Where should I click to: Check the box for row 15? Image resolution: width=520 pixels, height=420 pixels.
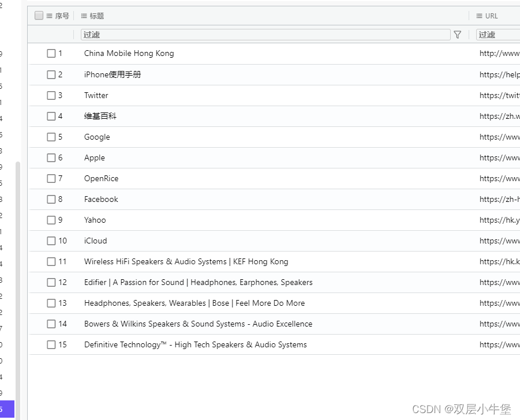tap(51, 345)
